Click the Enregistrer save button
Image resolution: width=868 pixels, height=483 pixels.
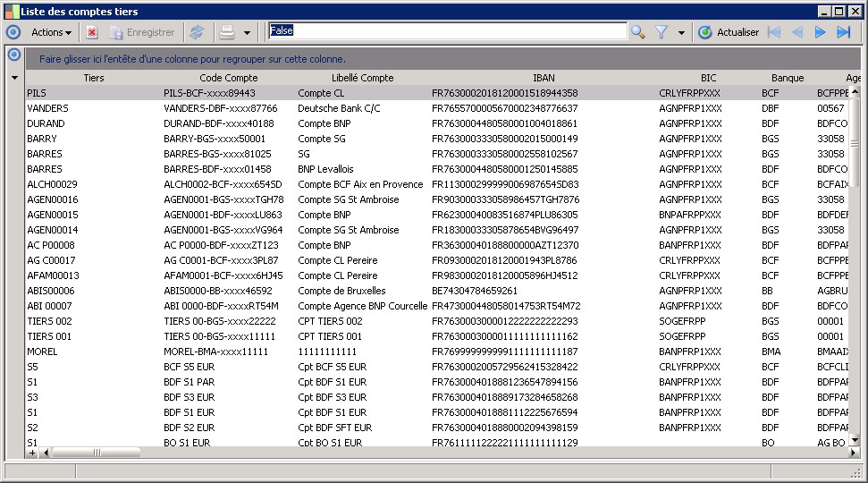142,32
